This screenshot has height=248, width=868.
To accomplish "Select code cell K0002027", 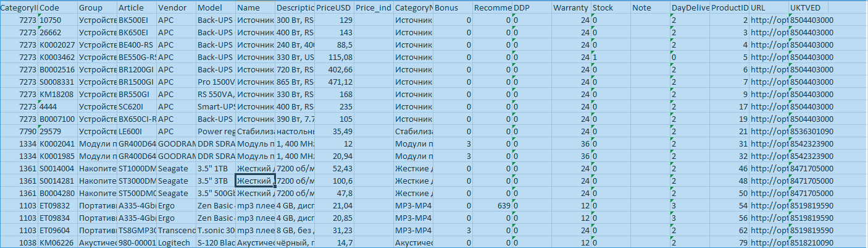I will (58, 45).
